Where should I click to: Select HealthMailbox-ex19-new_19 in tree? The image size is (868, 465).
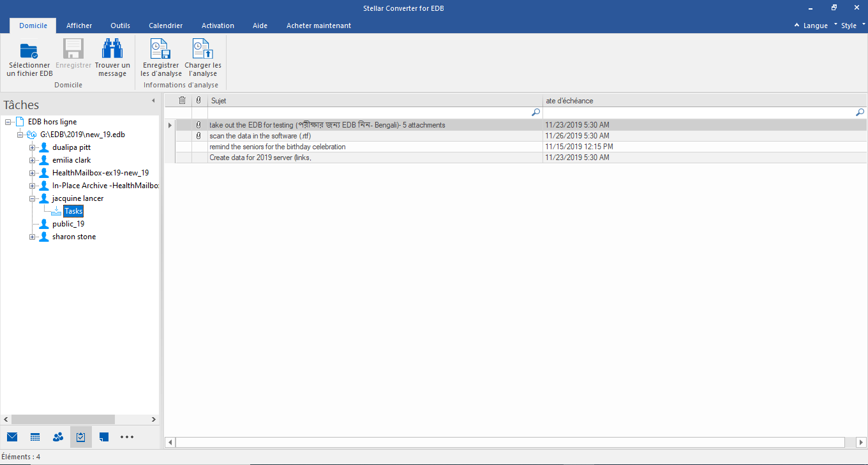pyautogui.click(x=101, y=173)
